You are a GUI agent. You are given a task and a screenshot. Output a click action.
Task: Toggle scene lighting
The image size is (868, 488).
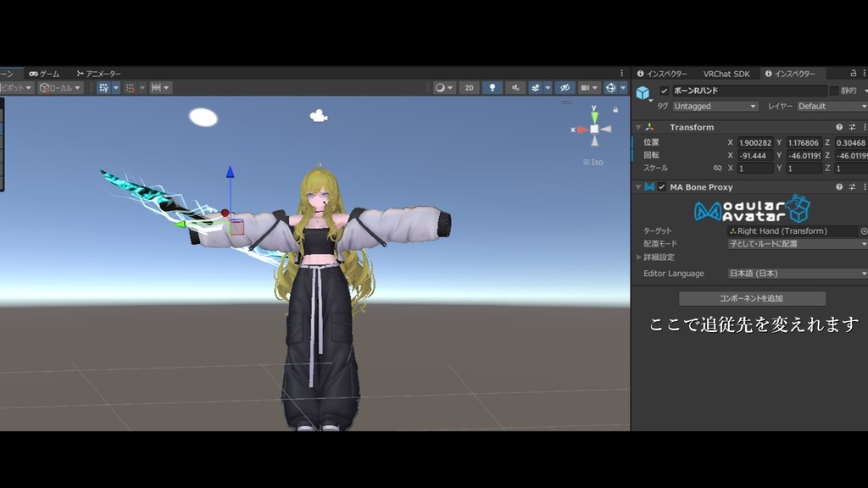click(492, 87)
